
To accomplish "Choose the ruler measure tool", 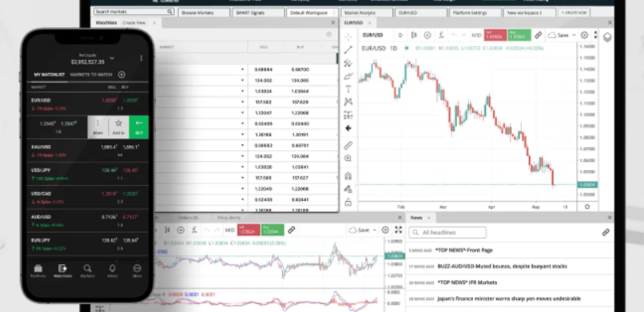I will click(x=348, y=145).
